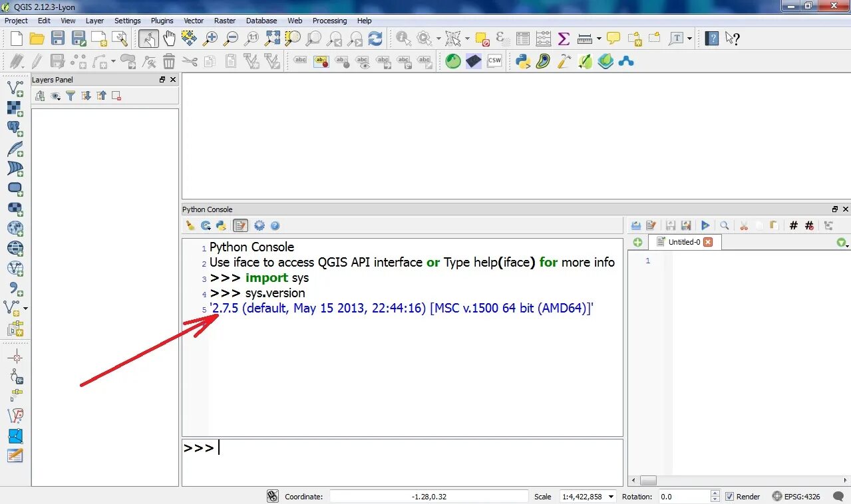Clear console with broom icon

[x=190, y=225]
